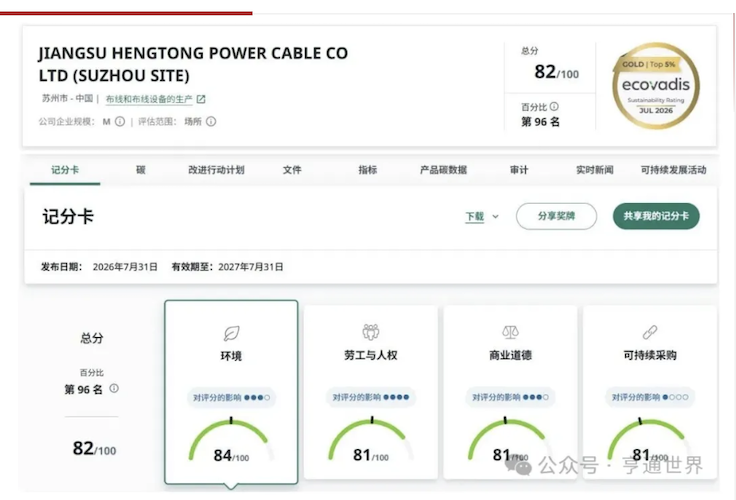Switch to the 碳 tab
This screenshot has width=736, height=500.
140,170
